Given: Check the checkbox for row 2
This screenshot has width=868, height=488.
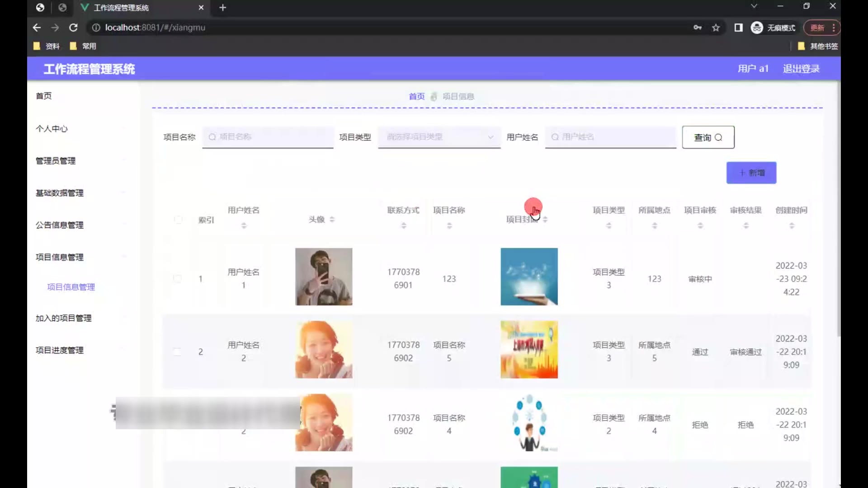Looking at the screenshot, I should (177, 352).
